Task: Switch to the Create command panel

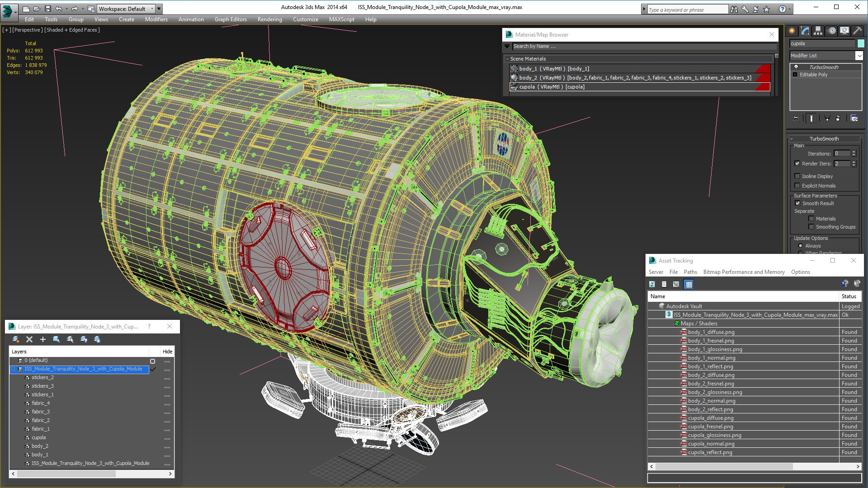Action: click(792, 31)
